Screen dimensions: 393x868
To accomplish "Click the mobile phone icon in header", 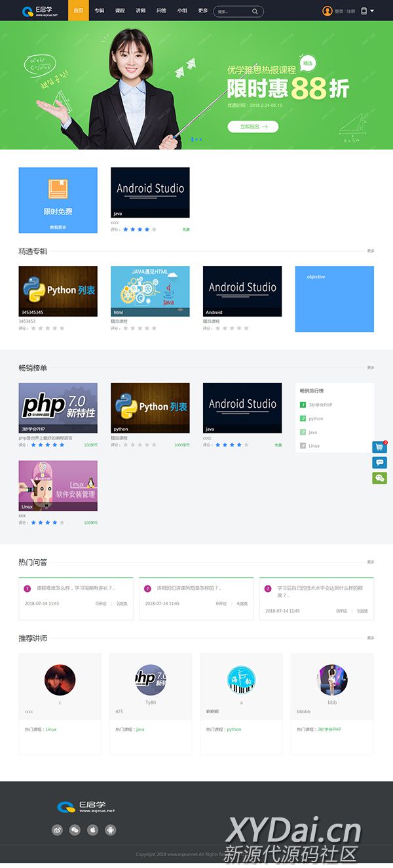I will coord(364,10).
